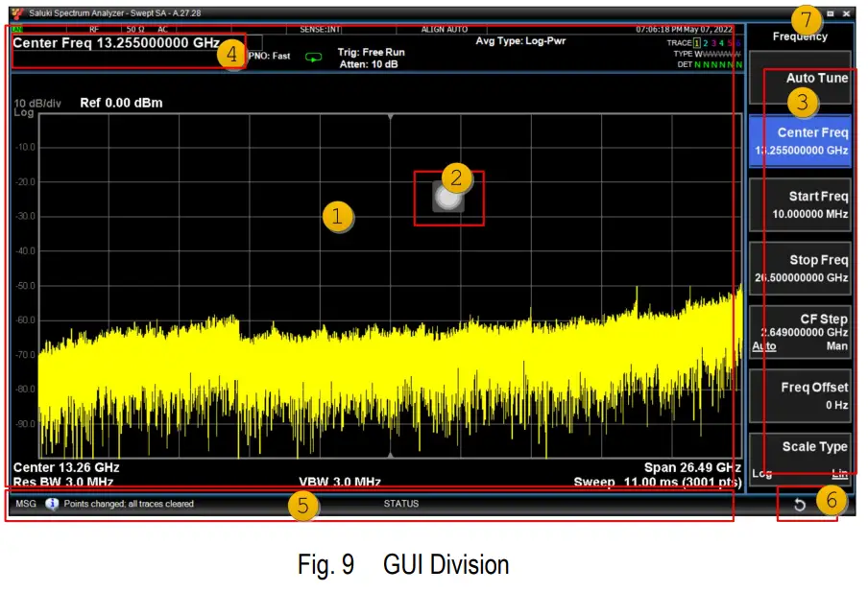The height and width of the screenshot is (592, 868).
Task: Select trace 4 in the TRACE row
Action: (x=721, y=42)
